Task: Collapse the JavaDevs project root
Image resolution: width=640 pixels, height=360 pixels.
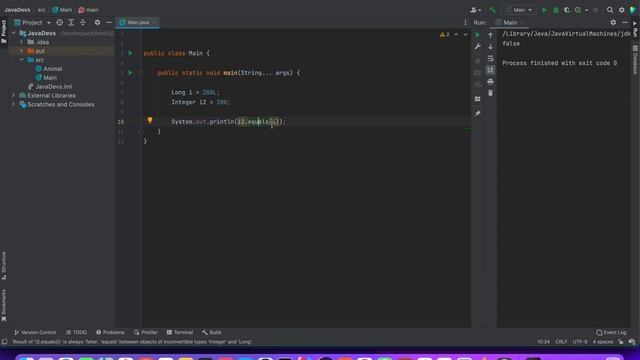Action: [14, 33]
